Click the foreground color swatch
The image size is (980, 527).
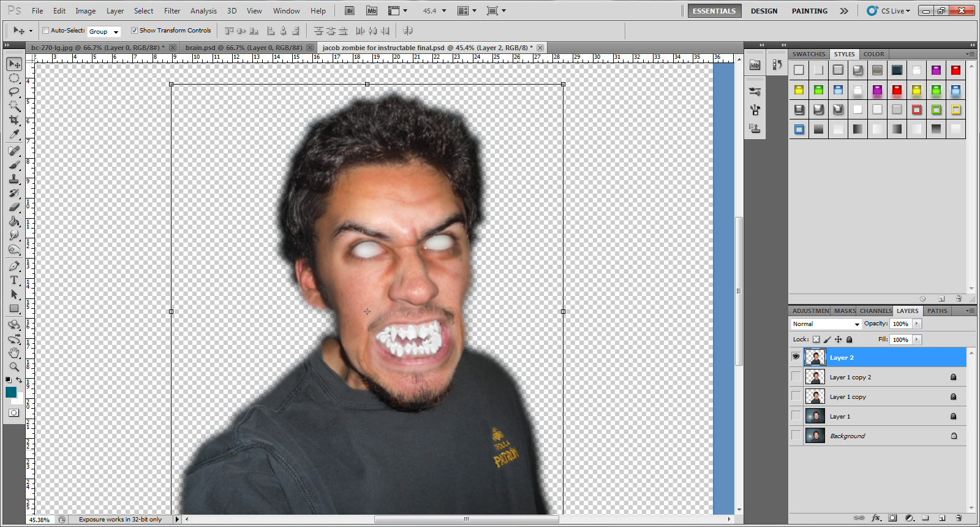11,392
